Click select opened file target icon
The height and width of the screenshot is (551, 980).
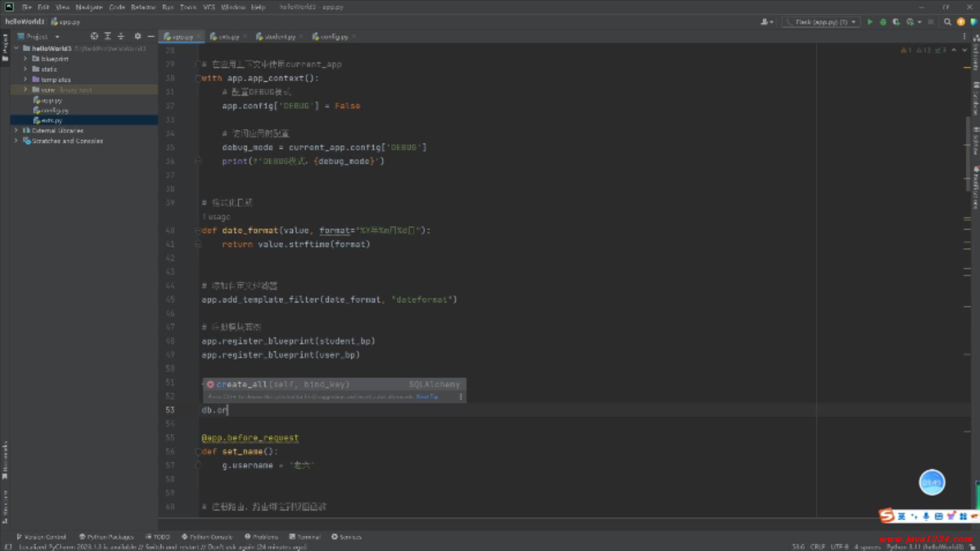coord(94,36)
